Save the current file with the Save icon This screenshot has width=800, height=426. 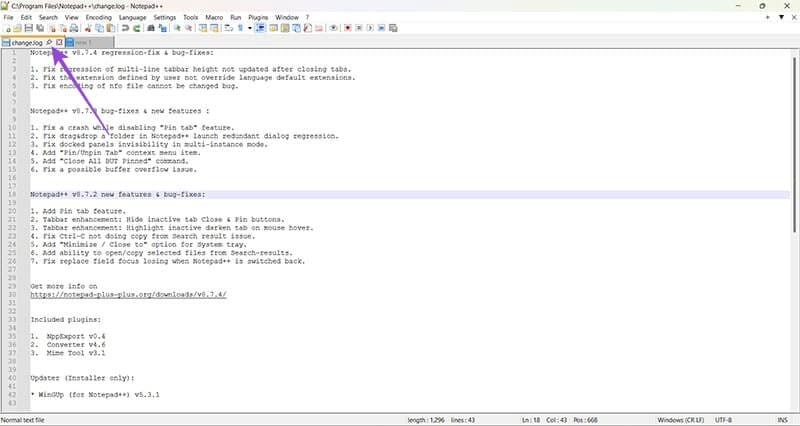29,28
